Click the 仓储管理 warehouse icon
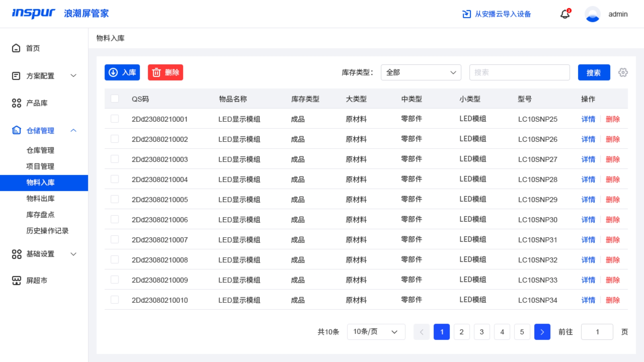This screenshot has width=644, height=362. click(x=16, y=130)
